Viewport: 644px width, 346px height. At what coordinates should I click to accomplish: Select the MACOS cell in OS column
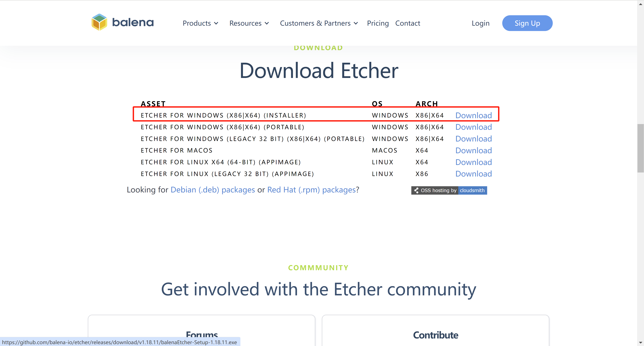coord(384,150)
